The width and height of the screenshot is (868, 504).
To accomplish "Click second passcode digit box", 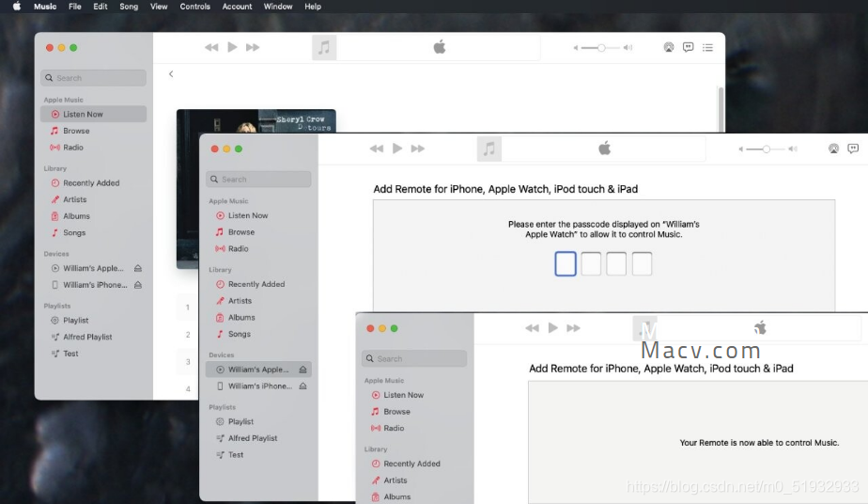I will pyautogui.click(x=591, y=263).
